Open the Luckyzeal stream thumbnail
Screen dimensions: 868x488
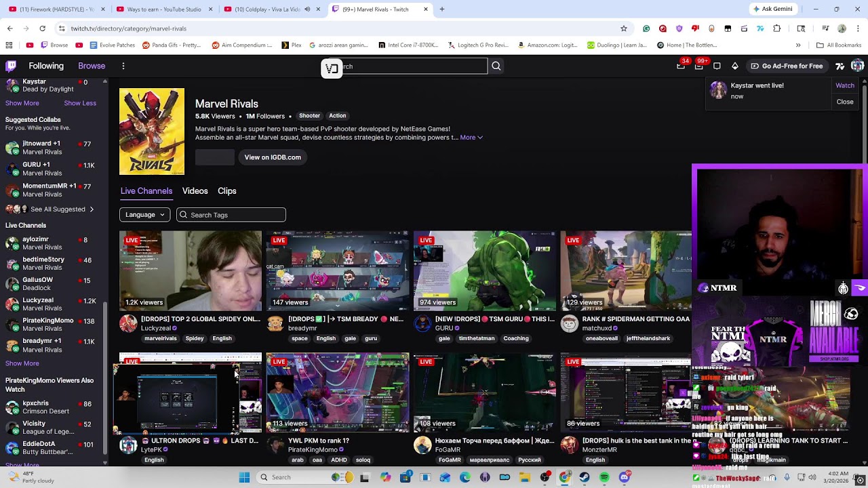[x=191, y=270]
